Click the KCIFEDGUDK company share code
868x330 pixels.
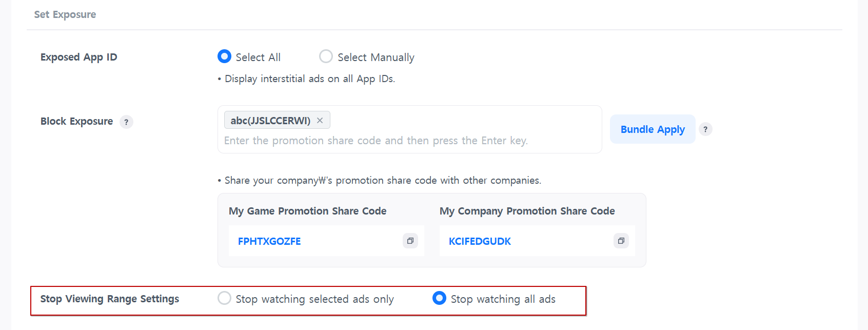[480, 241]
